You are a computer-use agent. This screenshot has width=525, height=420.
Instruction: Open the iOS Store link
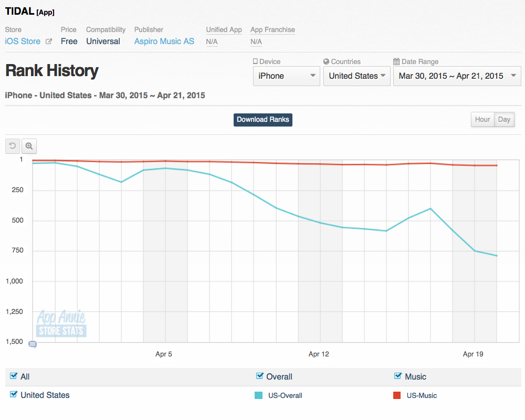pos(23,41)
